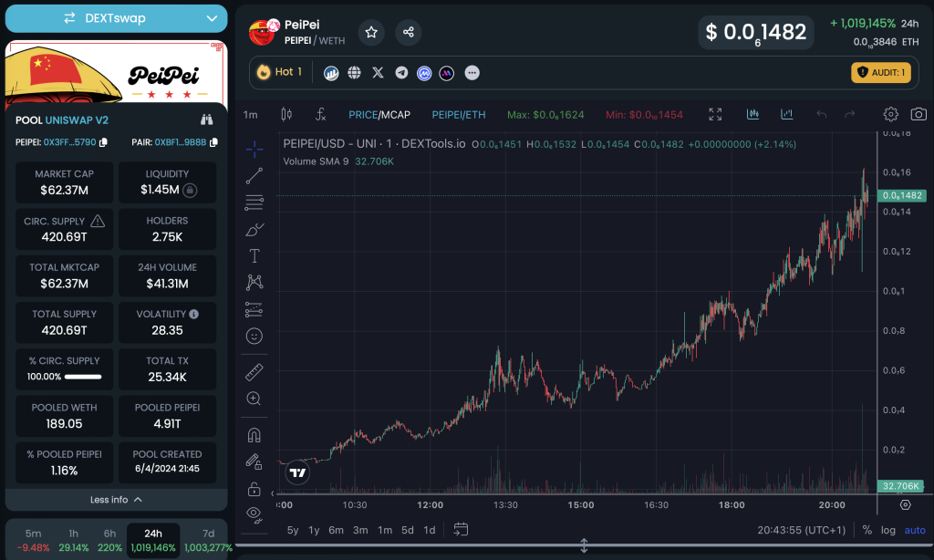This screenshot has width=934, height=560.
Task: Take a chart snapshot with camera
Action: 918,114
